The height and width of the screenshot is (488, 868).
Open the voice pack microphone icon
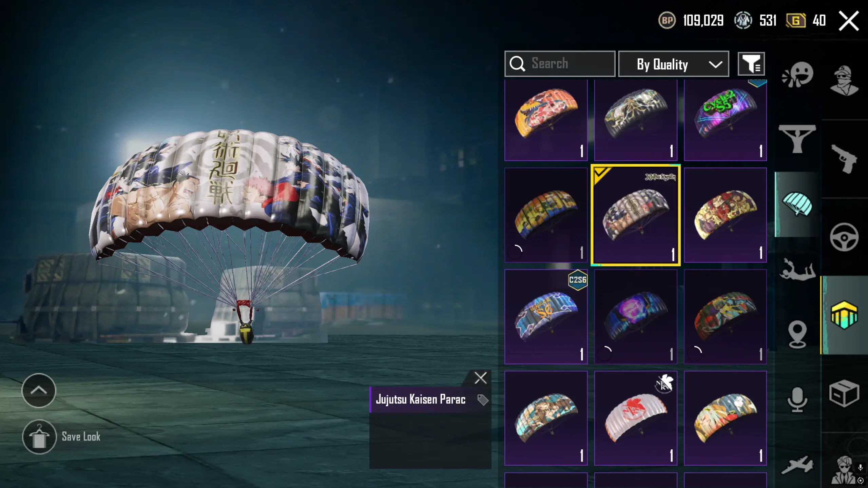(797, 399)
